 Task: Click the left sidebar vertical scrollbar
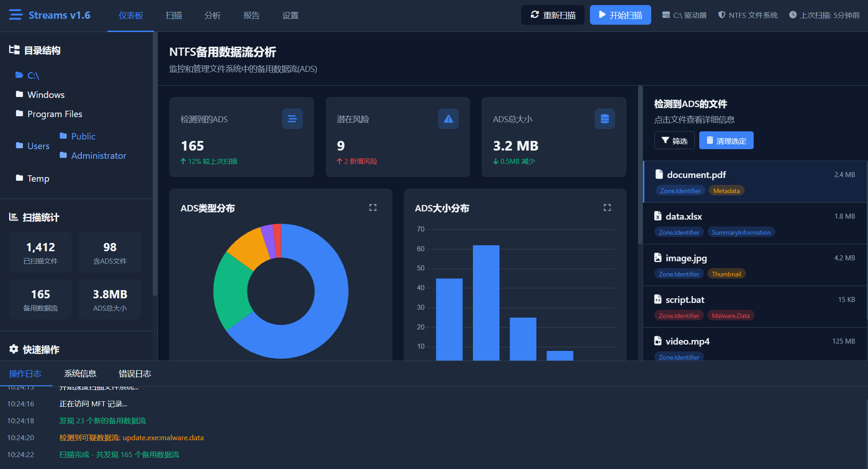pos(155,165)
